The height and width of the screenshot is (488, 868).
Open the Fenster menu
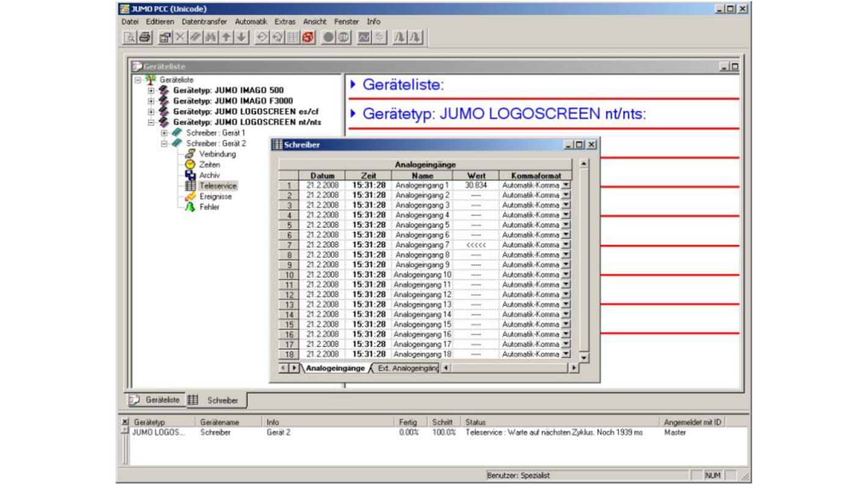click(x=347, y=21)
